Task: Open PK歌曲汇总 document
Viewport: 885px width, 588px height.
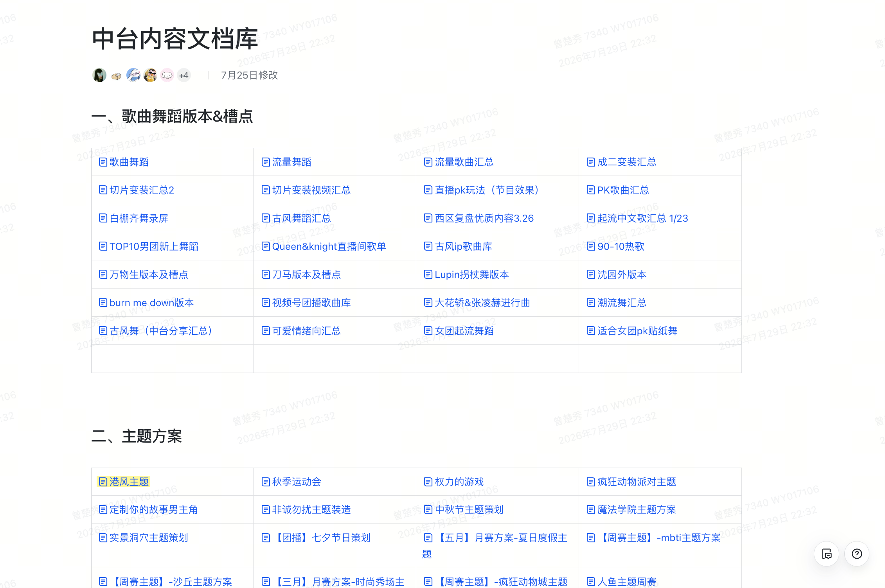Action: pyautogui.click(x=618, y=190)
